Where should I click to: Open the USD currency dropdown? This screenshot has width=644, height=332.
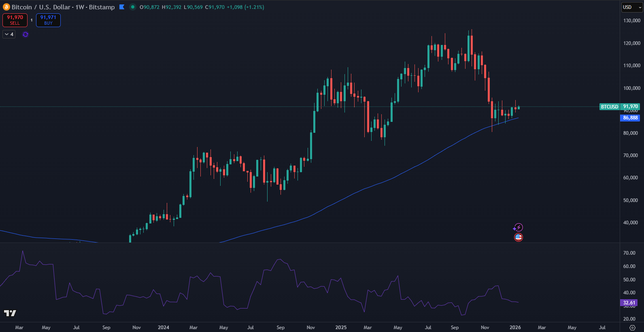click(x=631, y=7)
